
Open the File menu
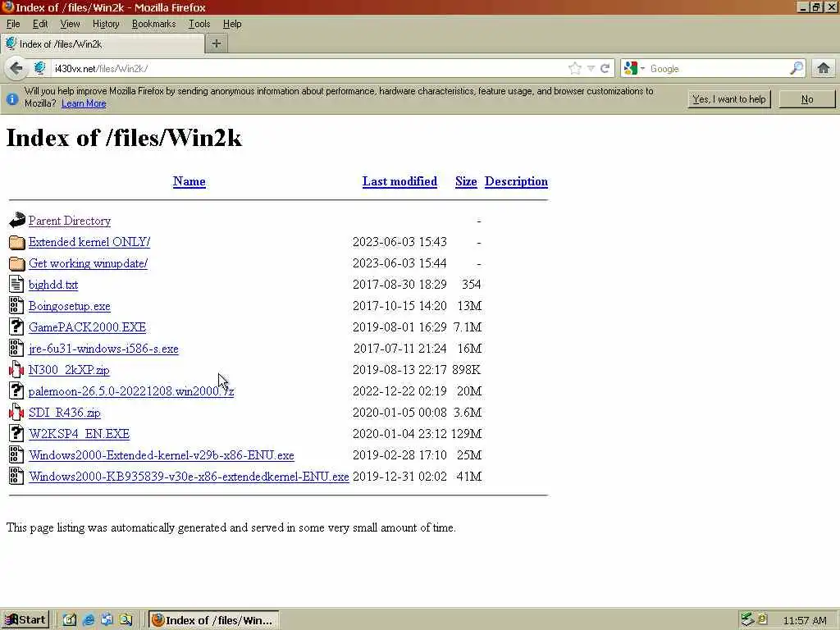click(13, 24)
